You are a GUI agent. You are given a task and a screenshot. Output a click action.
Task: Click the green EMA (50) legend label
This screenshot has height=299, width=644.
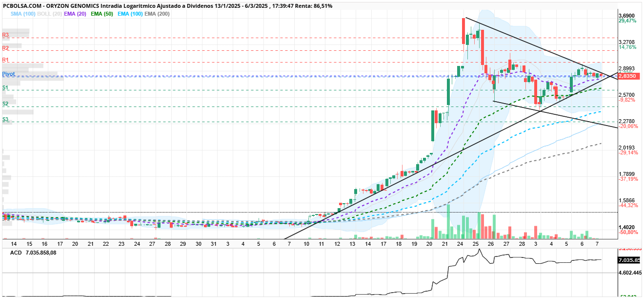102,14
